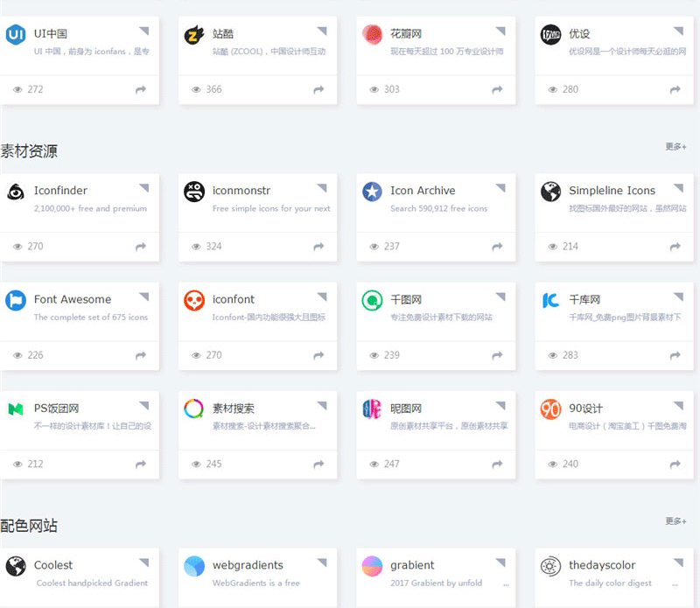Click the eye view icon showing 240

(553, 465)
